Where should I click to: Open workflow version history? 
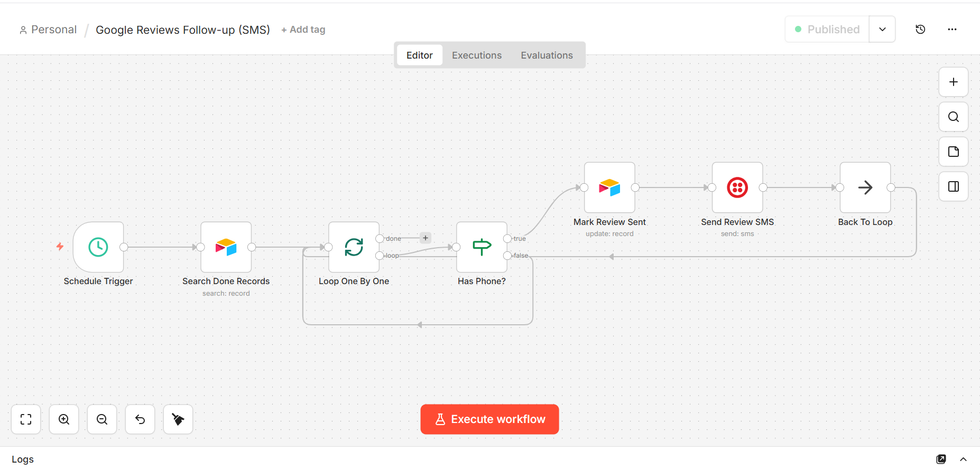tap(920, 30)
